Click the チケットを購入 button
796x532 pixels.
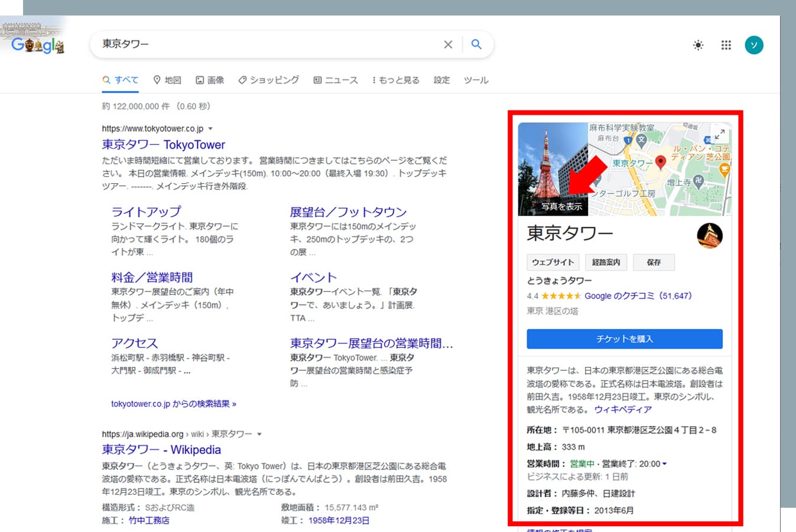624,339
